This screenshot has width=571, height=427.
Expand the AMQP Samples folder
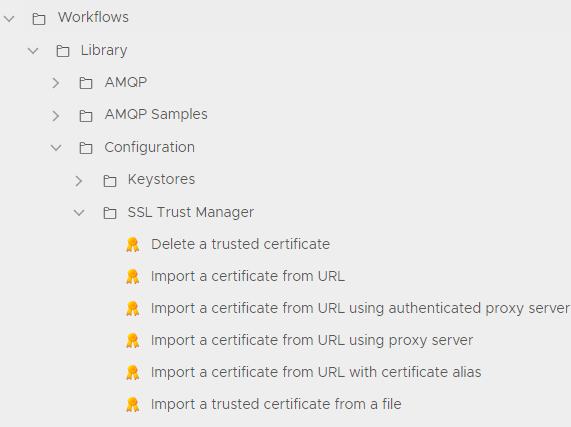[56, 115]
